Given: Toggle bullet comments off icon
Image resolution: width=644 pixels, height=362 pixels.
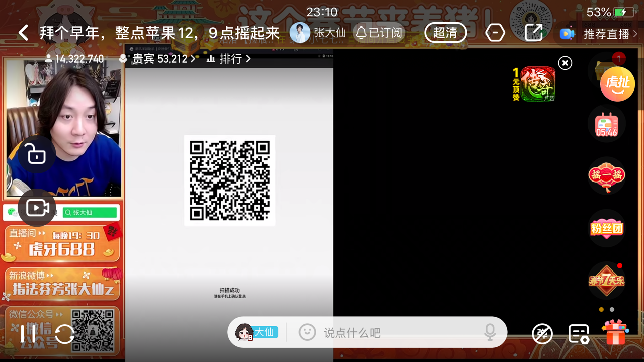Looking at the screenshot, I should [x=542, y=334].
